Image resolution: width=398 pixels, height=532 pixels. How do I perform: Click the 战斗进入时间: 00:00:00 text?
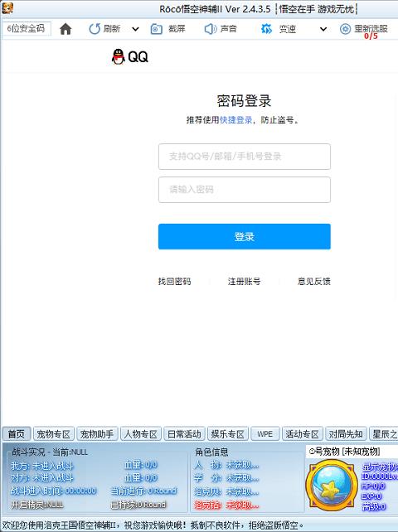click(x=54, y=491)
